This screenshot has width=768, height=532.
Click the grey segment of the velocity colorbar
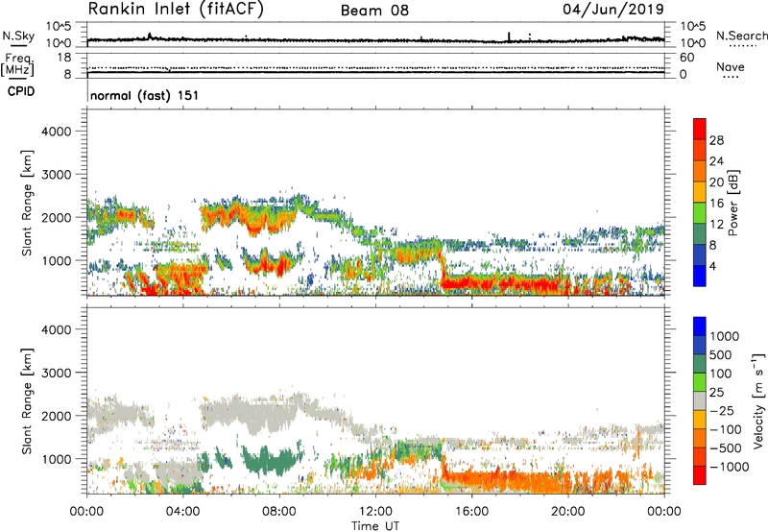coord(700,401)
